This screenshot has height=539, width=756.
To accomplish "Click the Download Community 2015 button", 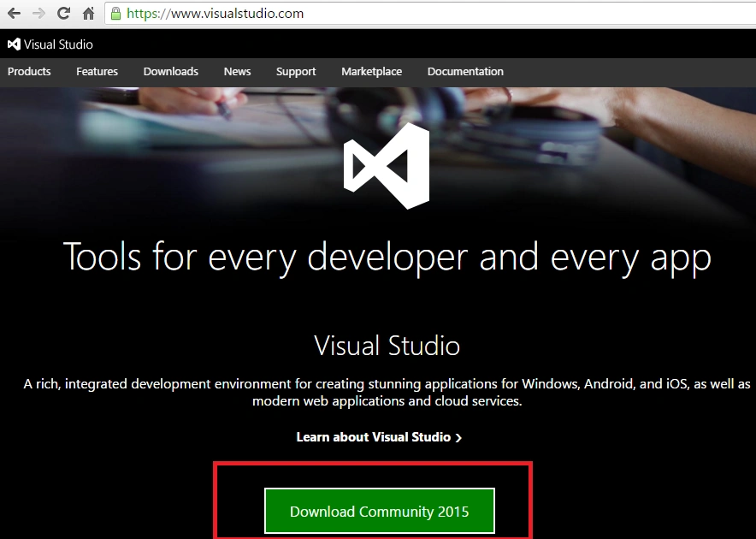I will pos(380,511).
